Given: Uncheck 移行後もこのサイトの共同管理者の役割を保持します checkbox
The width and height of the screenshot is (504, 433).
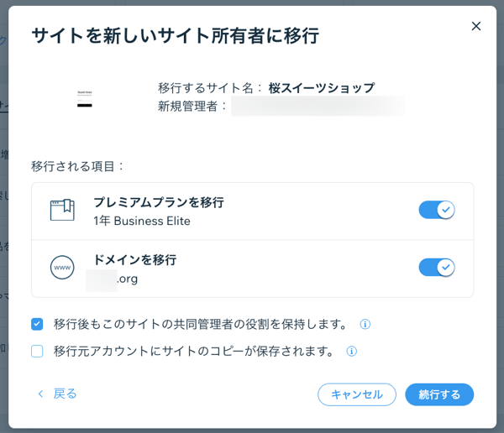Looking at the screenshot, I should [37, 324].
